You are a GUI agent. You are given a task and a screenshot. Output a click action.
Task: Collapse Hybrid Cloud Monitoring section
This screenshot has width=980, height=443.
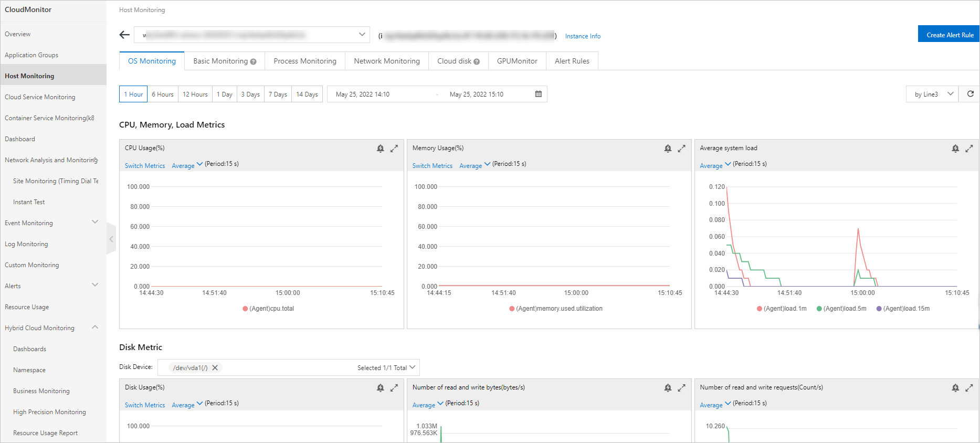(x=95, y=327)
